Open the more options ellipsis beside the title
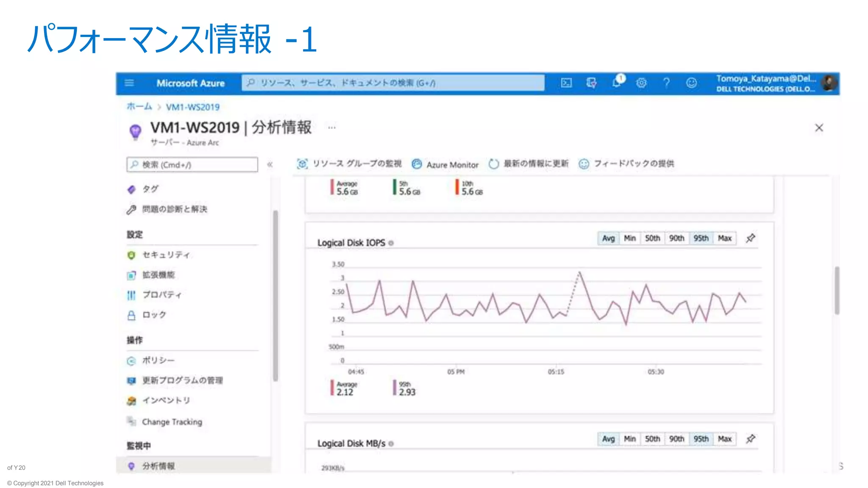The image size is (868, 488). pyautogui.click(x=331, y=127)
